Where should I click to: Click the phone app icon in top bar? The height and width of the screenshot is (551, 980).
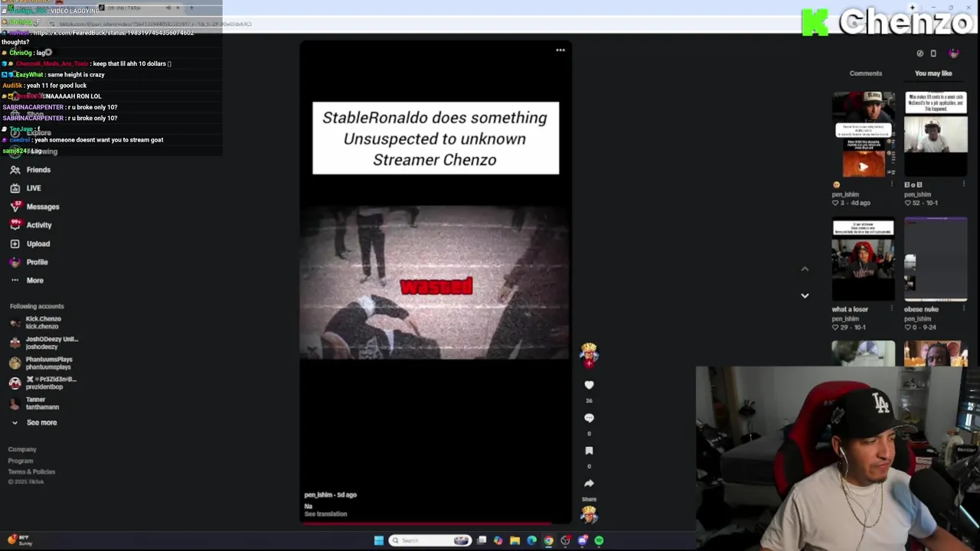pyautogui.click(x=933, y=54)
